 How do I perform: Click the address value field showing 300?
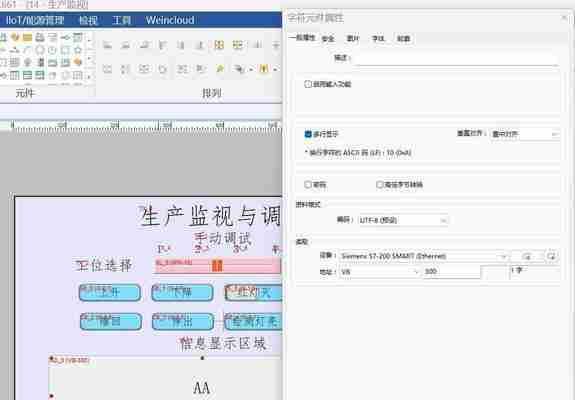coord(451,272)
